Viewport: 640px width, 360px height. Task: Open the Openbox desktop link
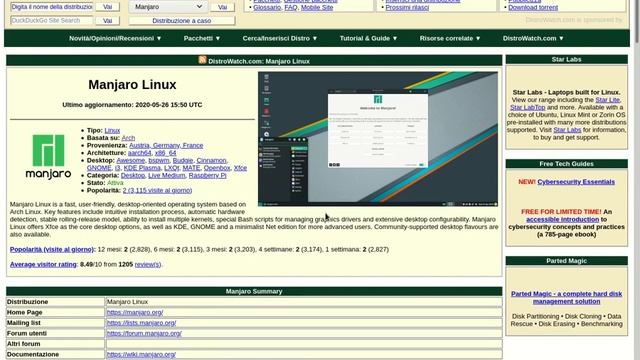point(217,168)
